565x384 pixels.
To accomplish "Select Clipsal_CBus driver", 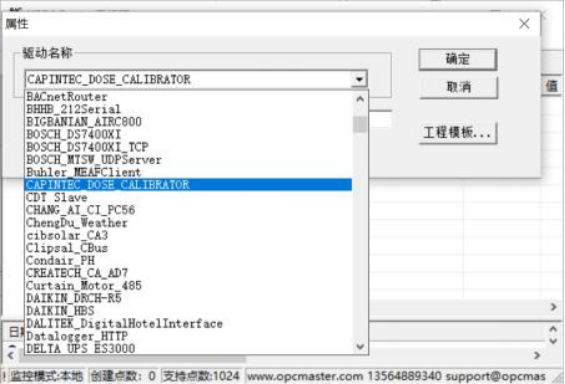I will point(188,248).
